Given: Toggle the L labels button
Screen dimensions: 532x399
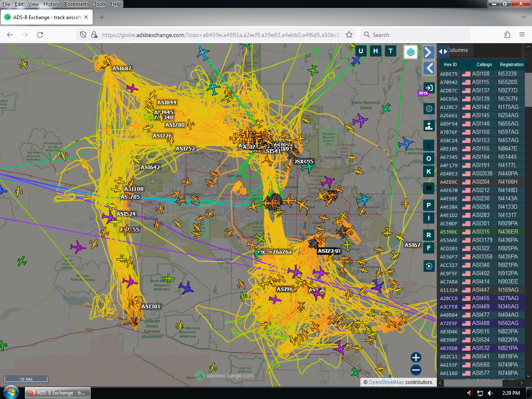Looking at the screenshot, I should [x=429, y=145].
